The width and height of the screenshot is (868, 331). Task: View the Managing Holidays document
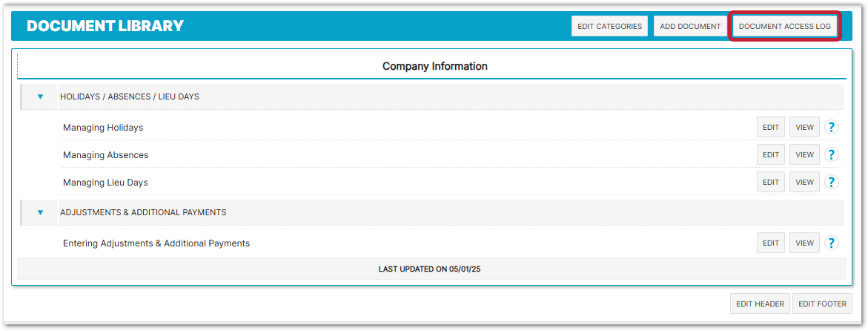coord(804,127)
